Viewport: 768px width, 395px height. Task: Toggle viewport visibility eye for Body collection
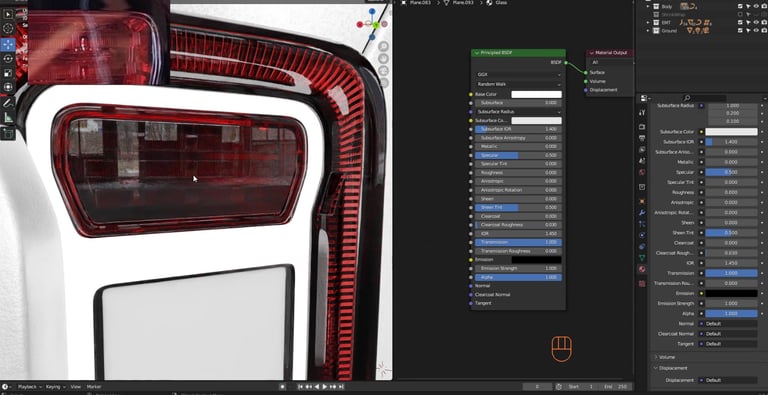coord(756,6)
